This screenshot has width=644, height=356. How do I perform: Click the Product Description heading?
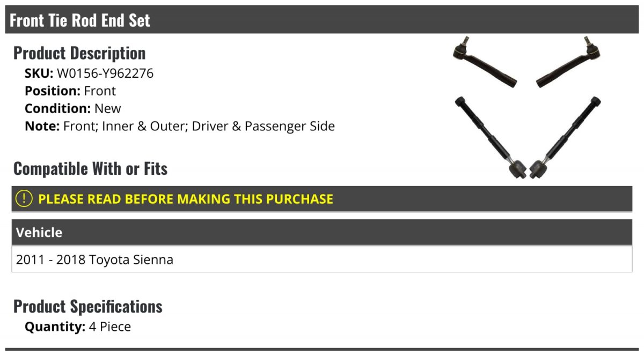[79, 53]
